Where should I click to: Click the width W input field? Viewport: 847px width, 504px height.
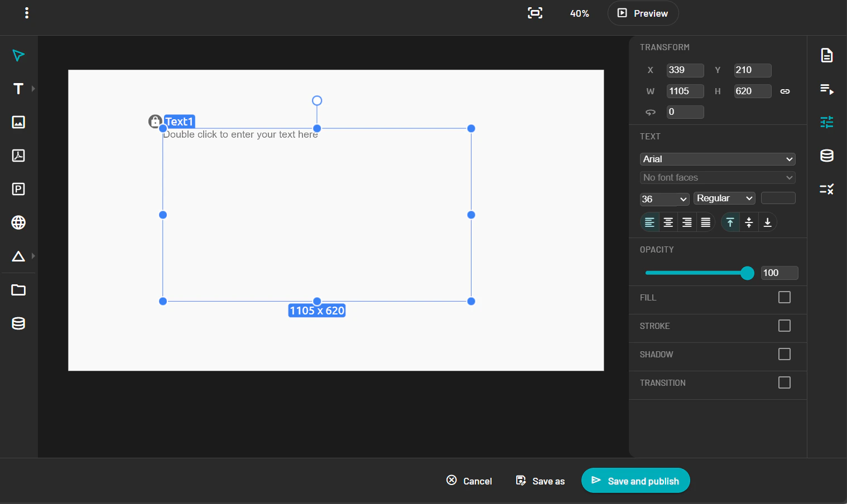pos(685,91)
